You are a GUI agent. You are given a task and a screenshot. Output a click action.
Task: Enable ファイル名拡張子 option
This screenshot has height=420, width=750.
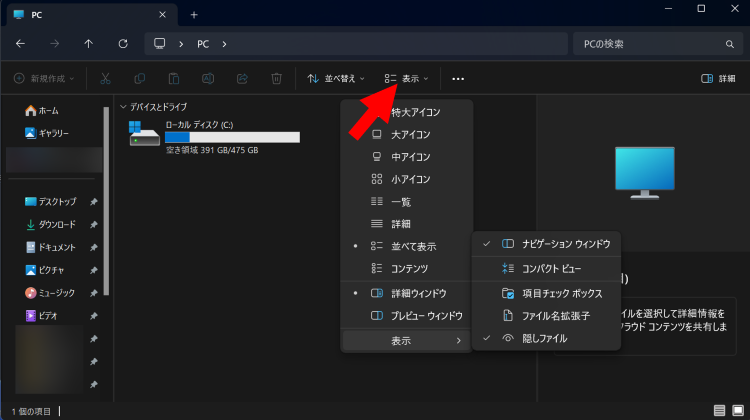coord(546,316)
